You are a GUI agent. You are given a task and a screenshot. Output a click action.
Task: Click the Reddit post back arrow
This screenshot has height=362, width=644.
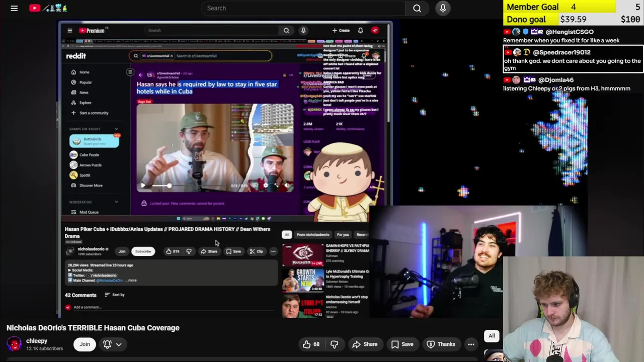coord(140,74)
